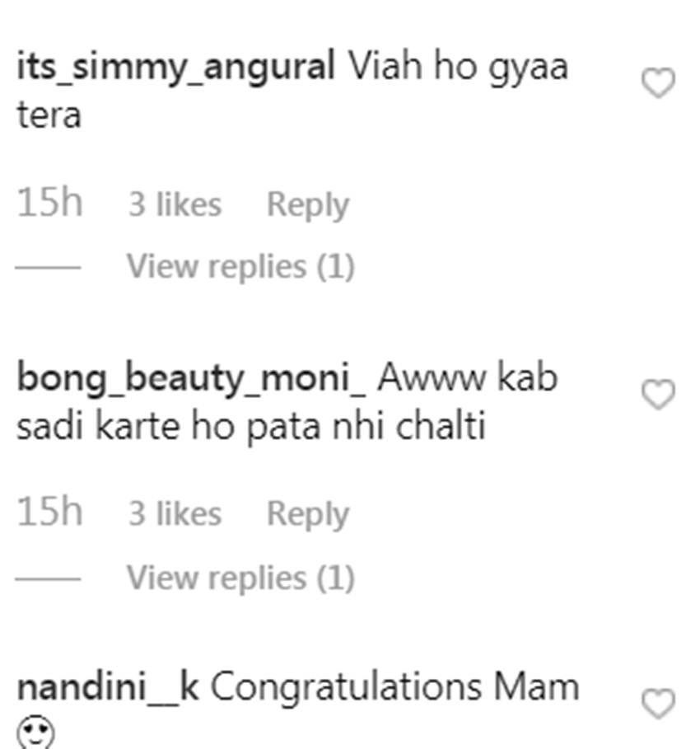Screen dimensions: 700x749
Task: Tap heart on bong_beauty_moni_ comment
Action: [x=657, y=396]
